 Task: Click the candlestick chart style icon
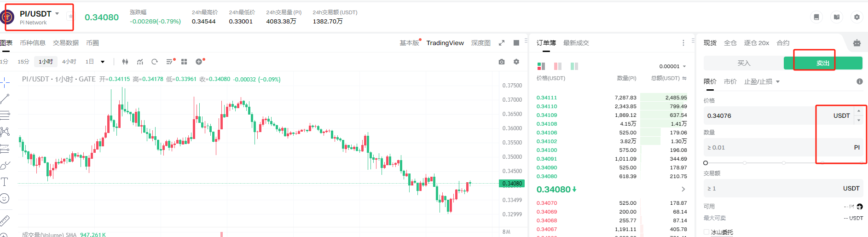click(125, 62)
